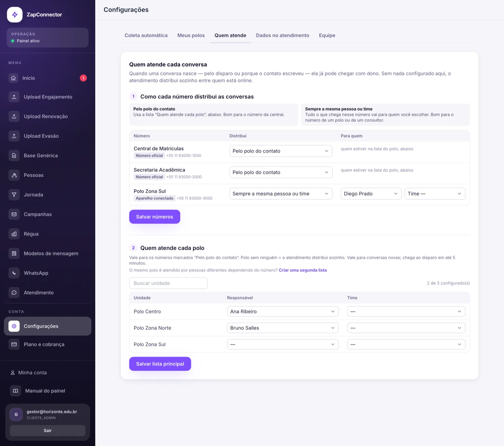The image size is (504, 446).
Task: Open Time dropdown in Polo Centro row
Action: pos(406,312)
